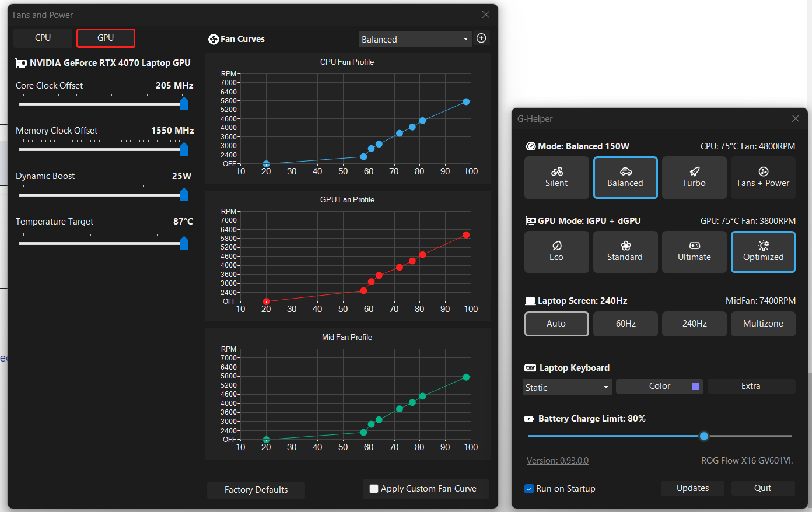Select Balanced in the performance mode panel

click(x=625, y=177)
